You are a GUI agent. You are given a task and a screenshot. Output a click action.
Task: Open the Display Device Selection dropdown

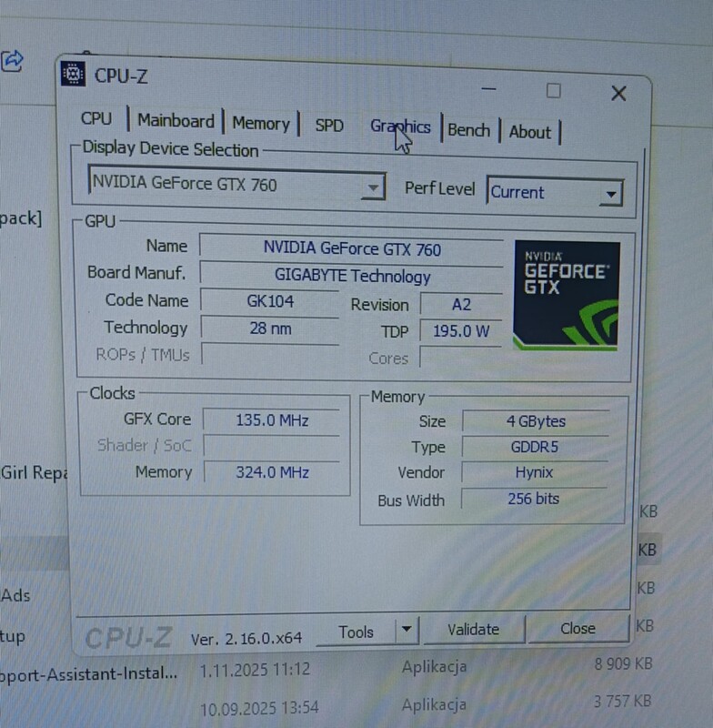point(373,188)
